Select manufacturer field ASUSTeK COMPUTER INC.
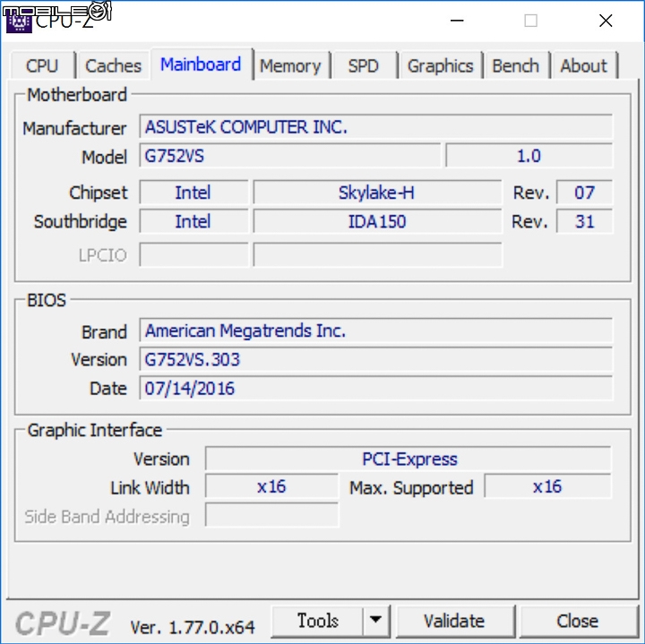 coord(375,127)
